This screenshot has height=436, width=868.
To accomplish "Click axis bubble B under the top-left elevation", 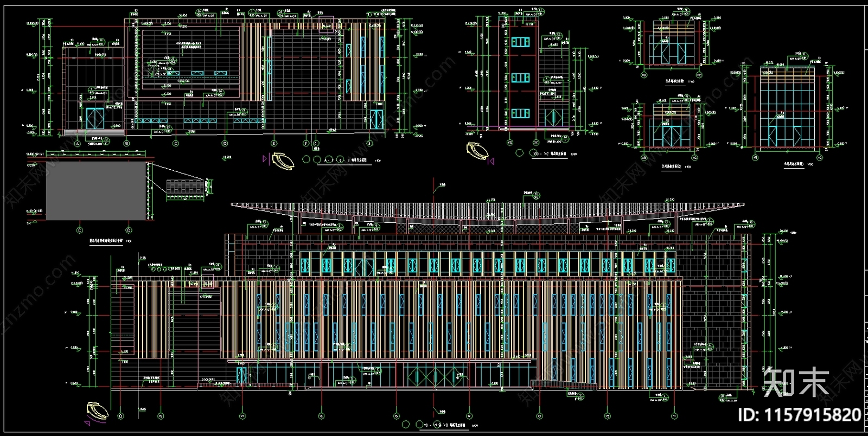I will pyautogui.click(x=126, y=144).
